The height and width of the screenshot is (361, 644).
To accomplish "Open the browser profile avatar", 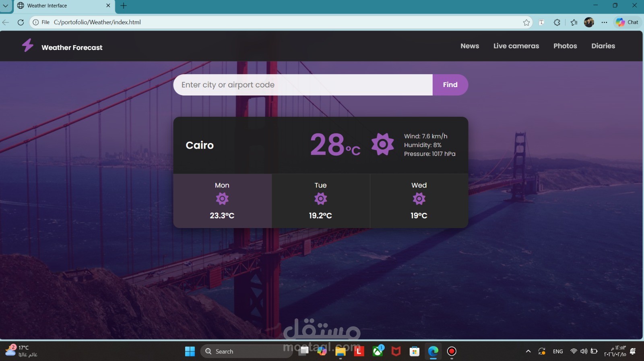I will 589,23.
